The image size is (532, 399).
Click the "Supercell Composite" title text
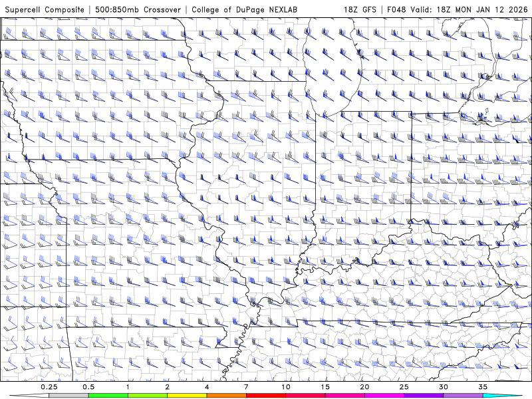click(x=45, y=10)
